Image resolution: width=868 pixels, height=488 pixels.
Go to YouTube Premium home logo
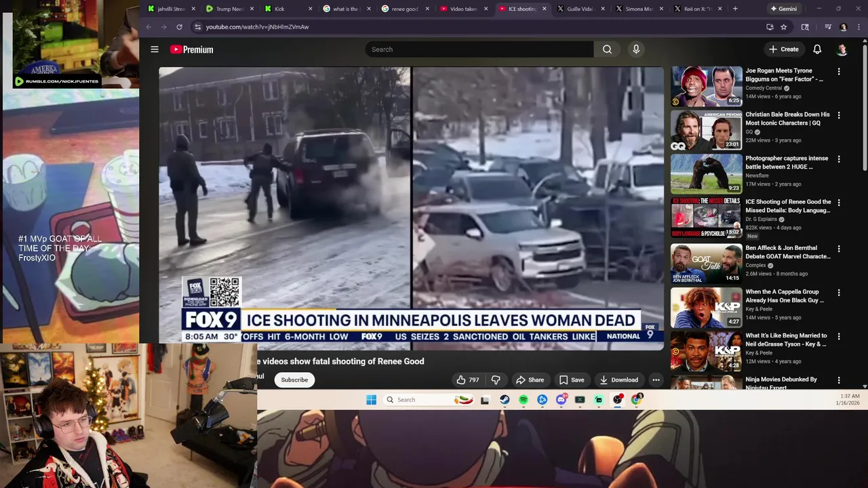tap(192, 49)
